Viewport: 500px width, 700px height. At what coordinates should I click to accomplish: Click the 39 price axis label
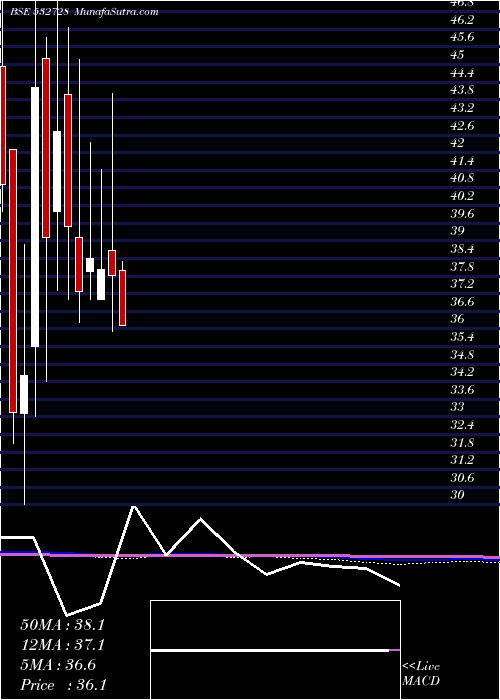click(458, 231)
